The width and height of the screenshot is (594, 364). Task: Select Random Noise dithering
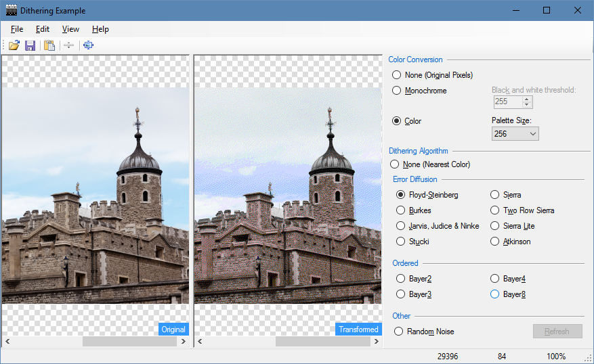click(x=424, y=332)
